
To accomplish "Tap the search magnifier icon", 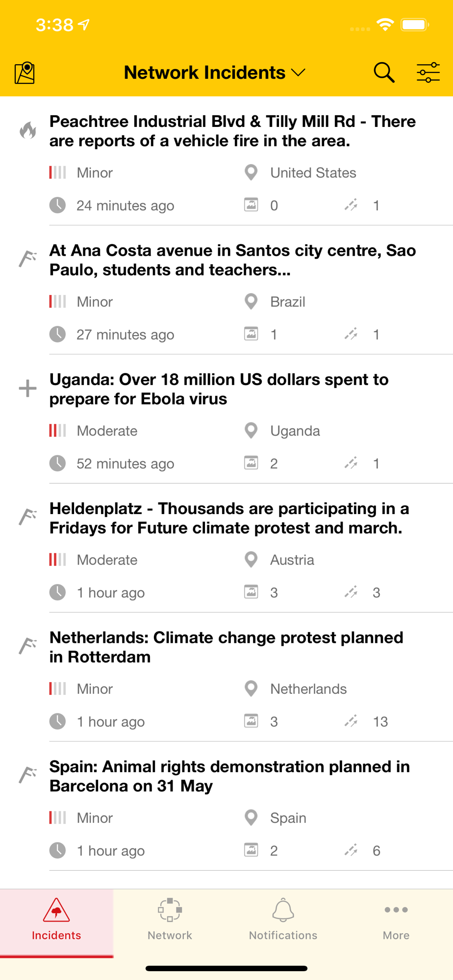I will 384,73.
